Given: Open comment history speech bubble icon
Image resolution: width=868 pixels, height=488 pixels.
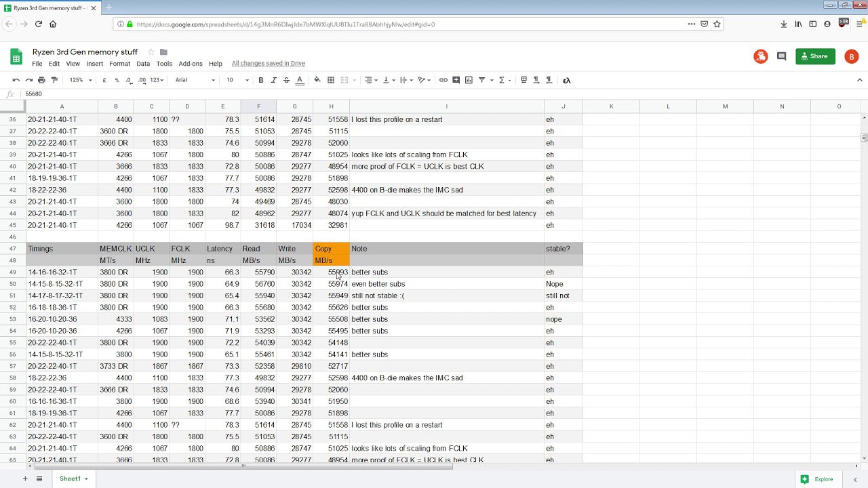Looking at the screenshot, I should [x=781, y=56].
